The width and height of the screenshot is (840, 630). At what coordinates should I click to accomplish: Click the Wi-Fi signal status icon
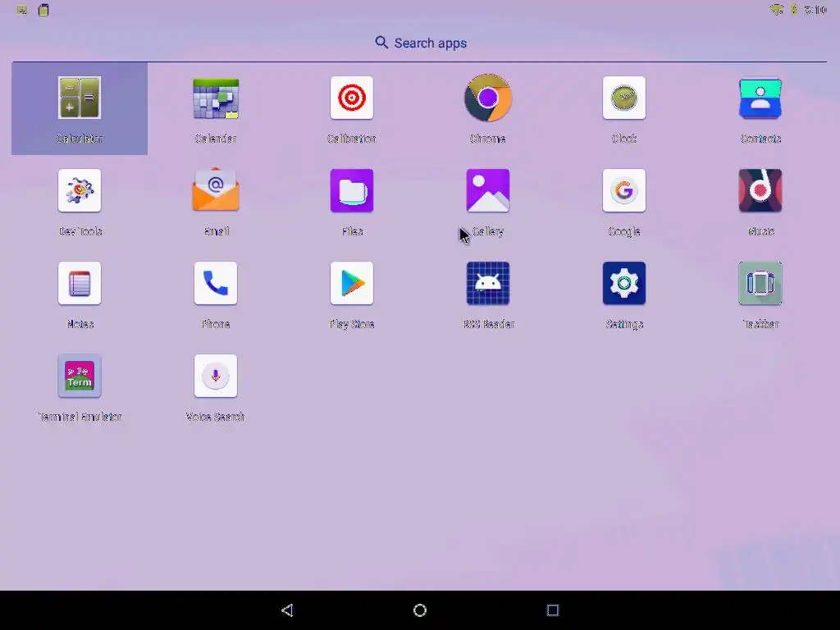coord(777,10)
